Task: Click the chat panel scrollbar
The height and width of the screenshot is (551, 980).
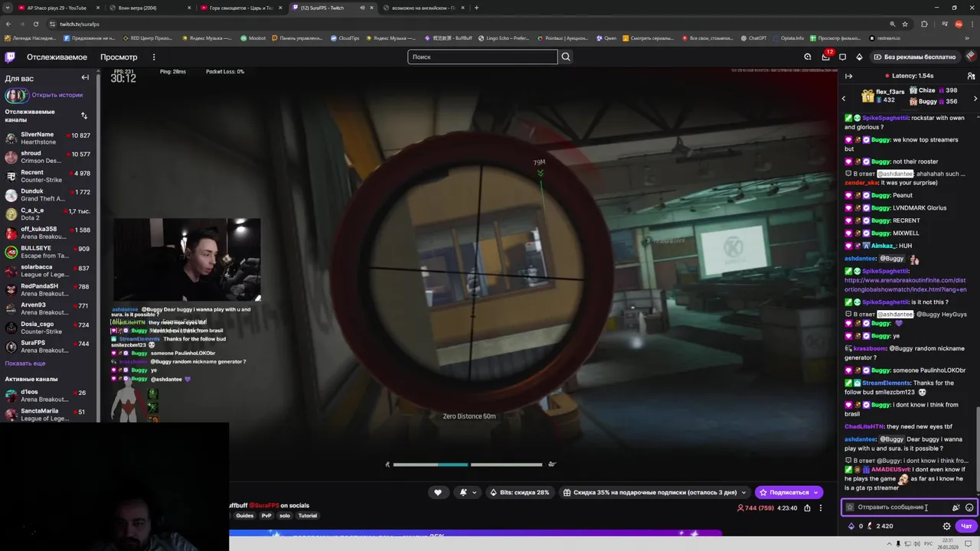Action: pos(978,452)
